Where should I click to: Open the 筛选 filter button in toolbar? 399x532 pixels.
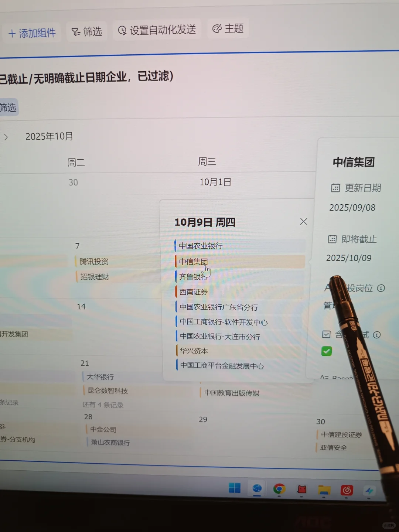tap(86, 32)
